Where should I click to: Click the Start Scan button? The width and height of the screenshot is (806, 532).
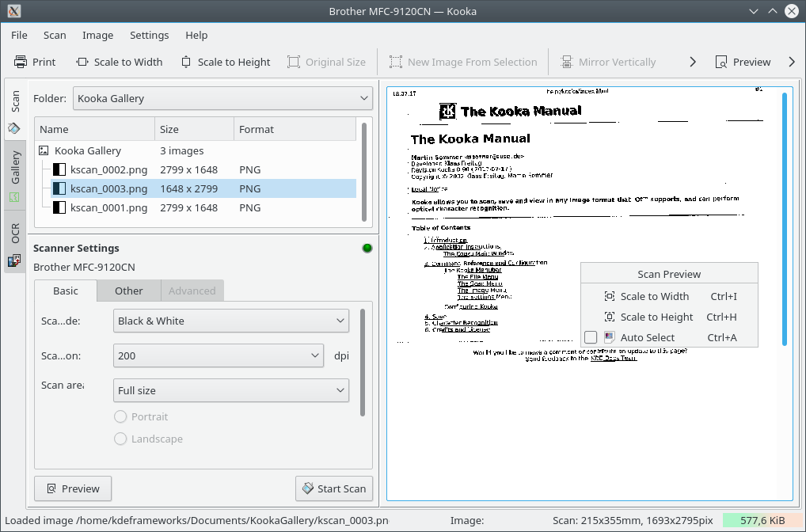(334, 488)
